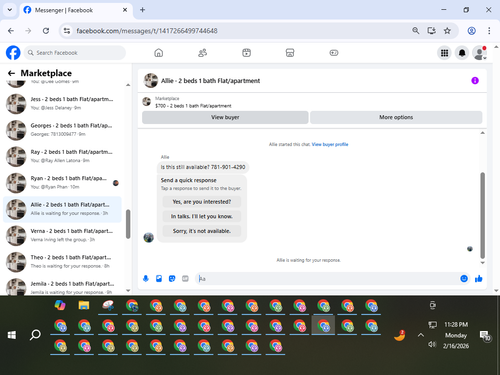Image resolution: width=500 pixels, height=375 pixels.
Task: Open File Explorer from the taskbar
Action: click(x=84, y=305)
